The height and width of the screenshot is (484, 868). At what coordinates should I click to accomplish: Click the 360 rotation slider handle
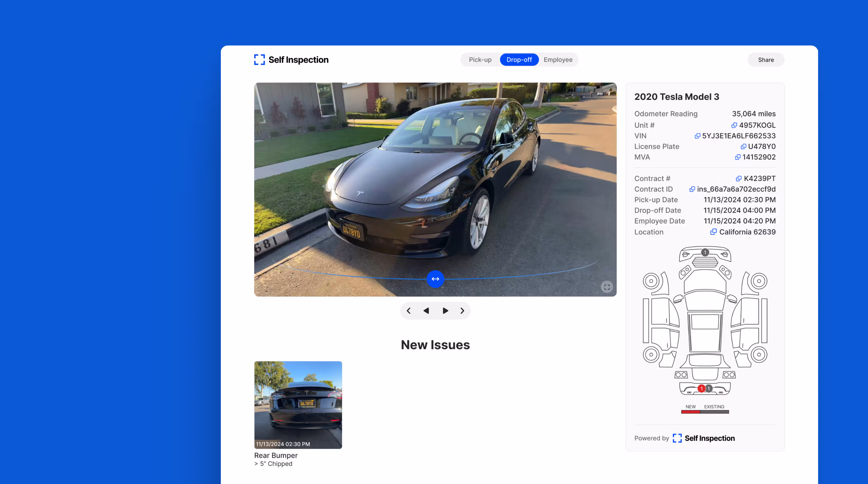tap(435, 279)
